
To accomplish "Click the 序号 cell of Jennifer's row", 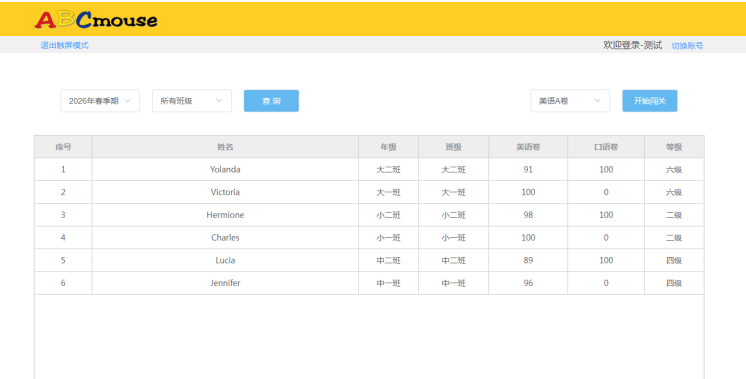I will (x=63, y=283).
